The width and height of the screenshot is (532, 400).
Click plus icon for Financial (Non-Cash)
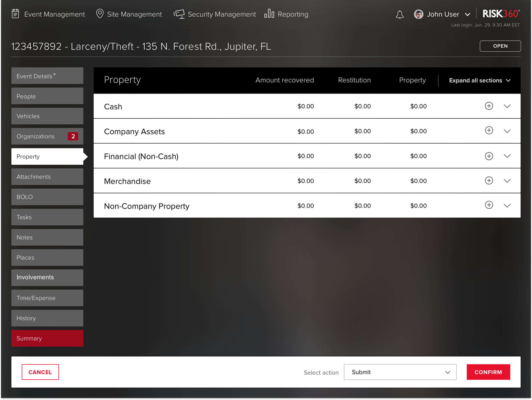tap(489, 156)
